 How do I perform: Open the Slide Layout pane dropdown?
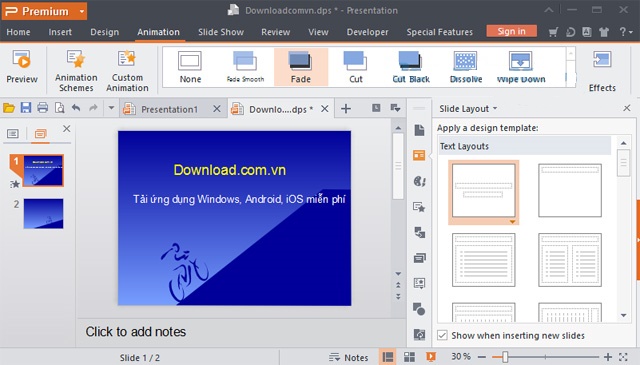(x=495, y=109)
